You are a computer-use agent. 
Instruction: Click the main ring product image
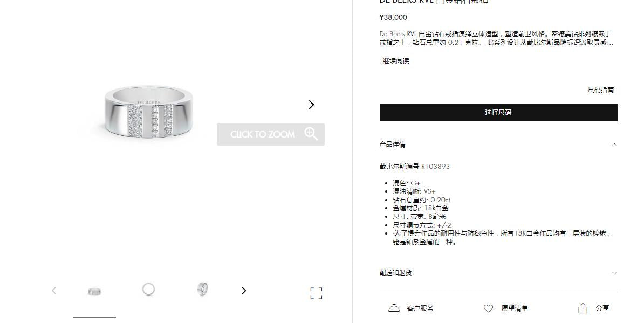148,112
